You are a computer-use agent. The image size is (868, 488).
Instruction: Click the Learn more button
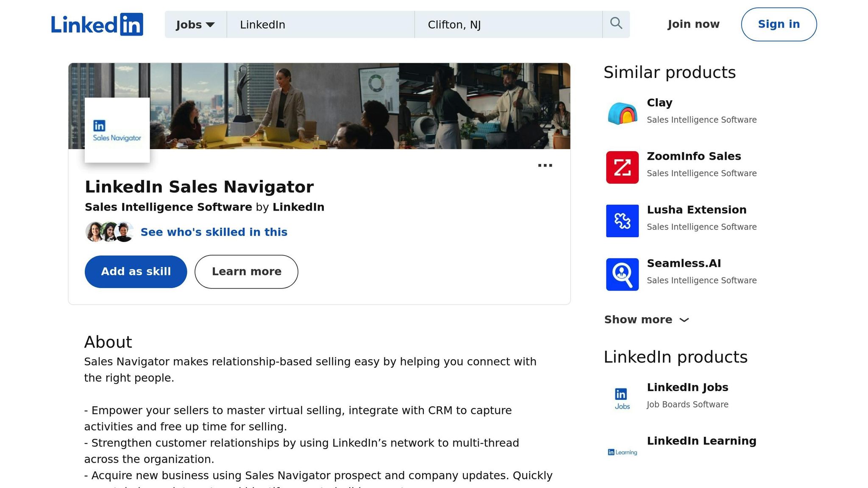click(x=246, y=272)
